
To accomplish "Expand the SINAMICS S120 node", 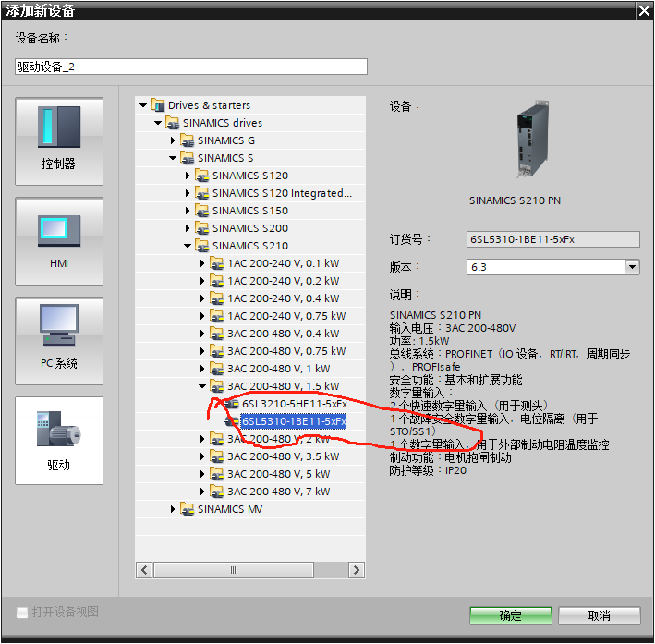I will click(188, 176).
